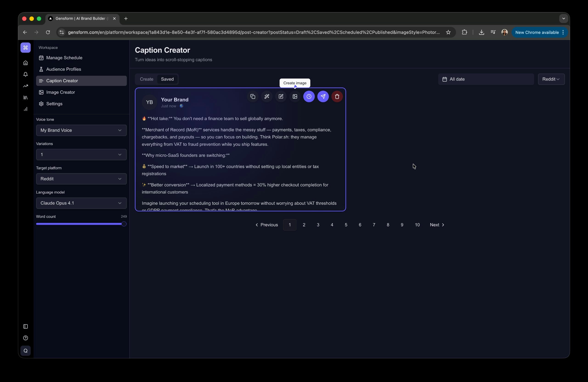This screenshot has height=382, width=588.
Task: Schedule the post using the clock button
Action: point(309,97)
